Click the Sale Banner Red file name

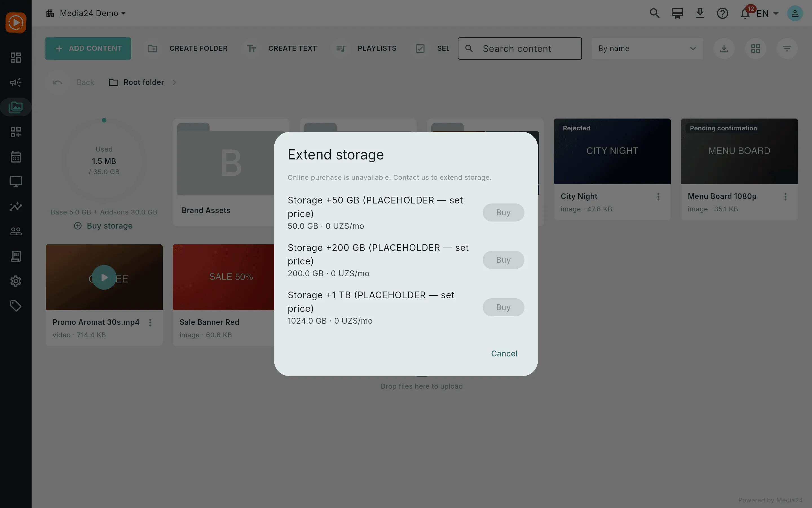[x=209, y=322]
